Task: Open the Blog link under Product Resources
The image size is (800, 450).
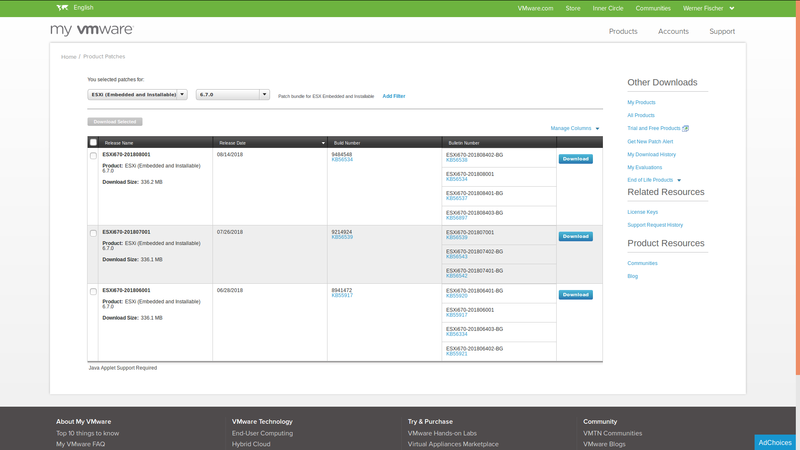Action: pos(633,276)
